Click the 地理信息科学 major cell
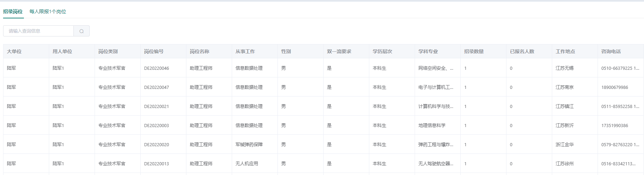 (x=432, y=126)
